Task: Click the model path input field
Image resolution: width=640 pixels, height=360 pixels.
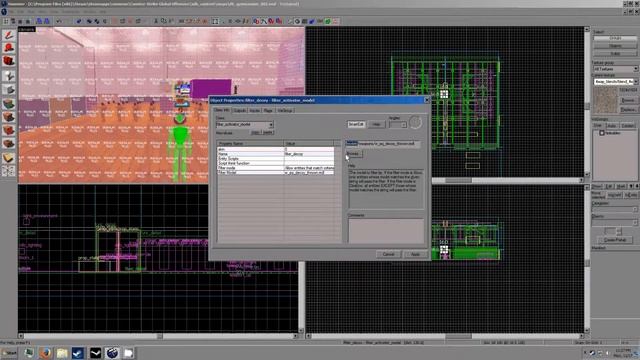Action: (383, 144)
